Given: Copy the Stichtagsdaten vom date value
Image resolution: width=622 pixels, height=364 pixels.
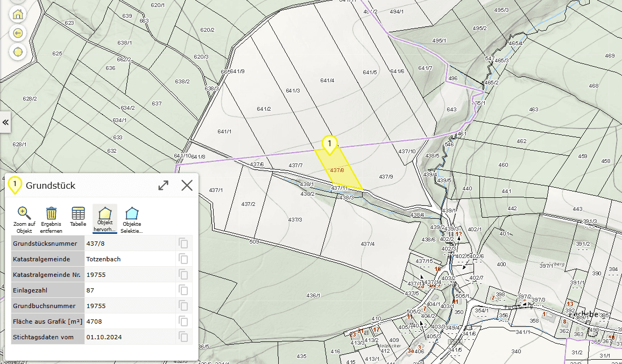Looking at the screenshot, I should 183,337.
